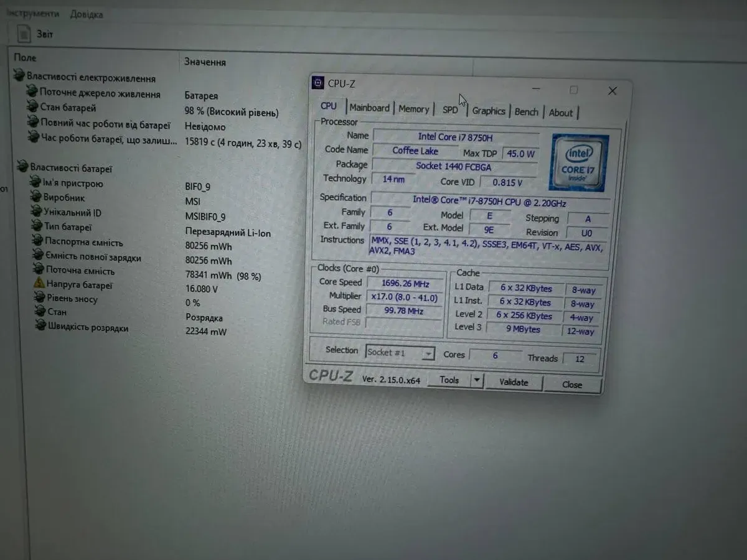The height and width of the screenshot is (560, 747).
Task: Open the Memory tab in CPU-Z
Action: tap(414, 110)
